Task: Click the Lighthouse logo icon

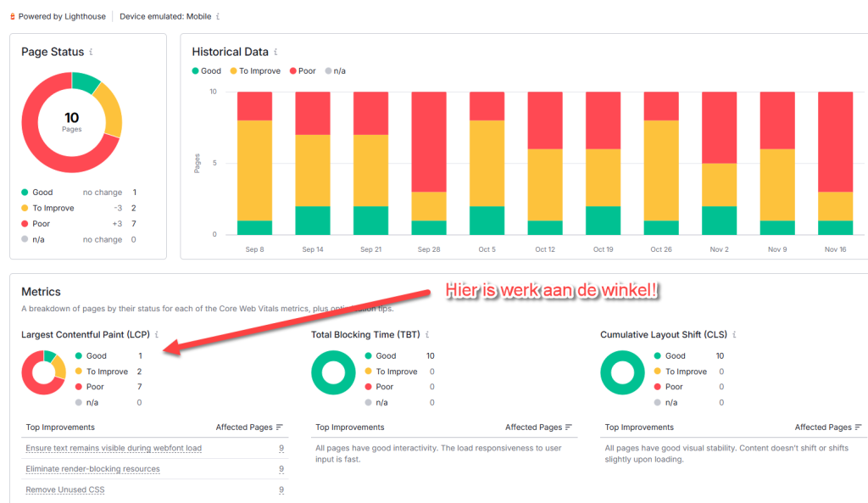Action: click(12, 17)
